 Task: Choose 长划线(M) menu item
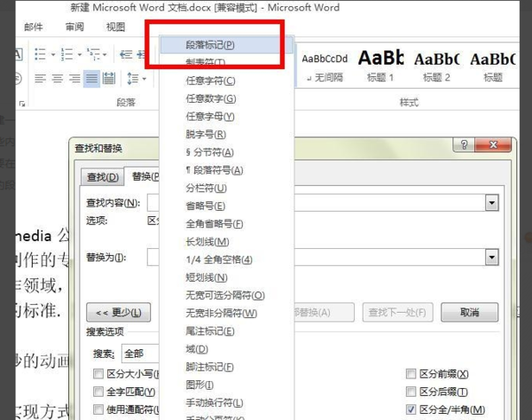click(x=227, y=242)
